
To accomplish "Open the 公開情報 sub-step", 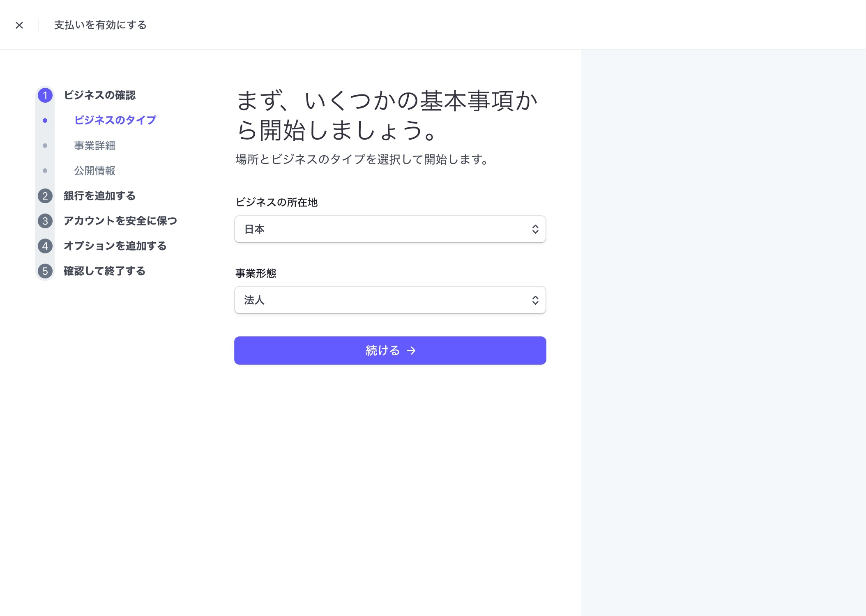I will (x=94, y=171).
